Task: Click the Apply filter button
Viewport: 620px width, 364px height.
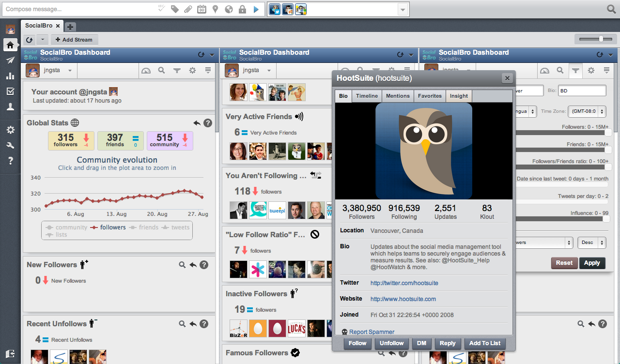Action: click(592, 263)
